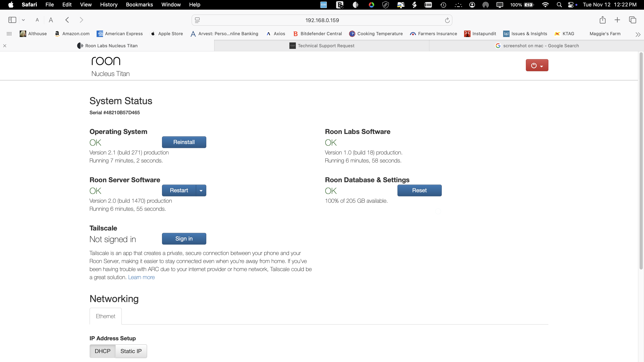644x362 pixels.
Task: Open the bookmarks apps grid icon
Action: pos(9,34)
